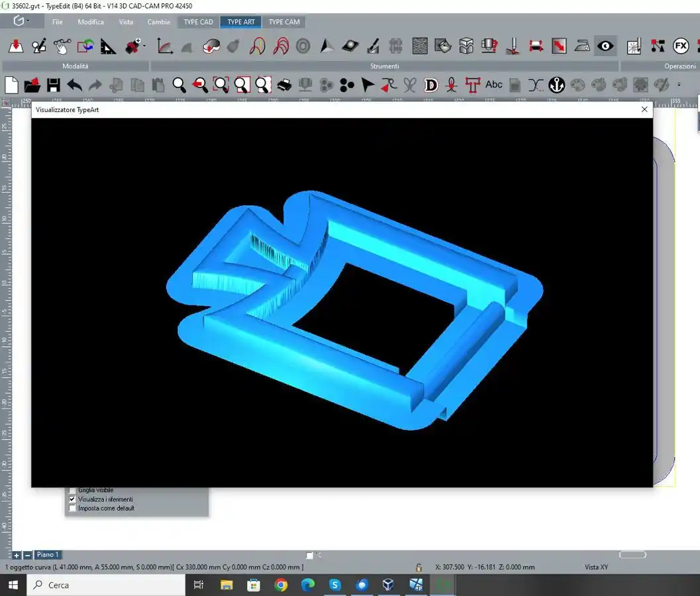The height and width of the screenshot is (596, 700).
Task: Select the iron smoothing tool icon
Action: (x=582, y=46)
